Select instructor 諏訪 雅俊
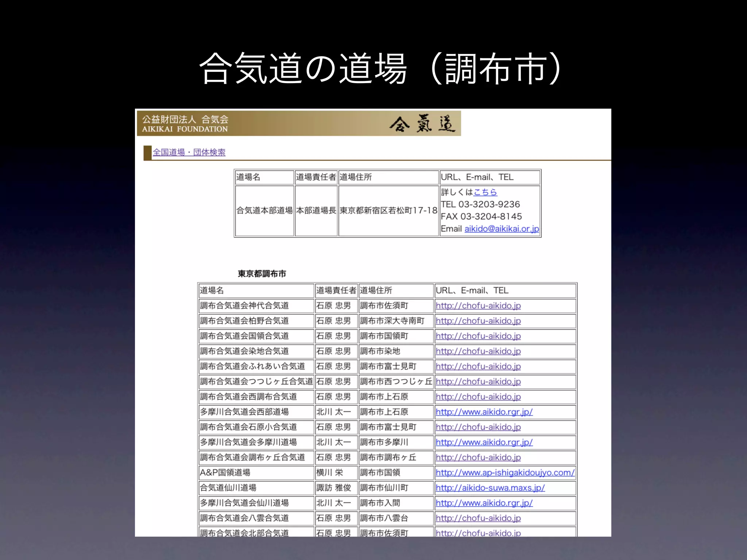This screenshot has height=560, width=747. [x=334, y=488]
